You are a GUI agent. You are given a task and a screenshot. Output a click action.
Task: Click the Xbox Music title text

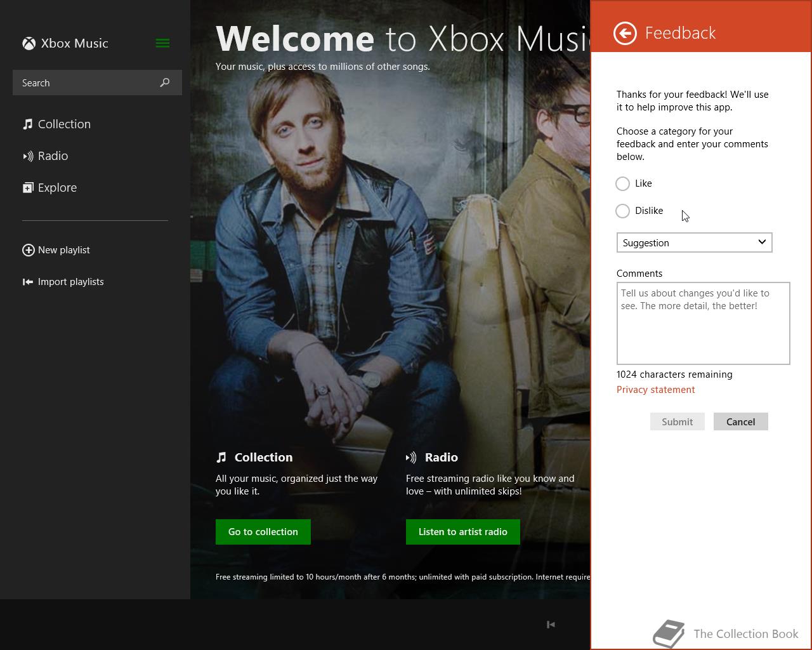tap(74, 43)
